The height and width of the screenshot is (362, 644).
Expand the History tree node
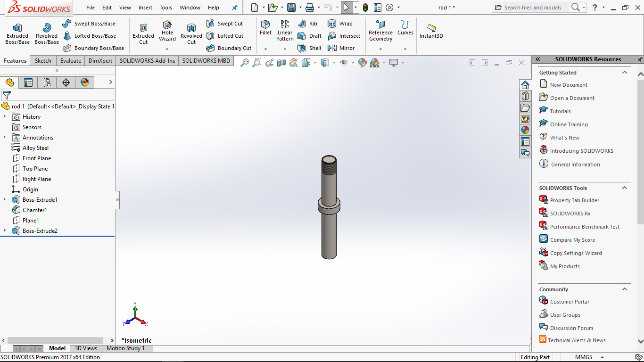click(x=5, y=117)
